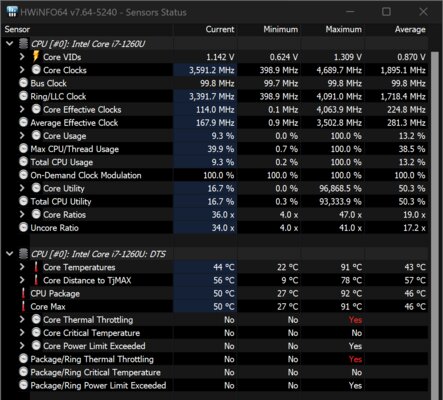
Task: Select the Ring/LLC Clock sensor label
Action: [x=58, y=96]
